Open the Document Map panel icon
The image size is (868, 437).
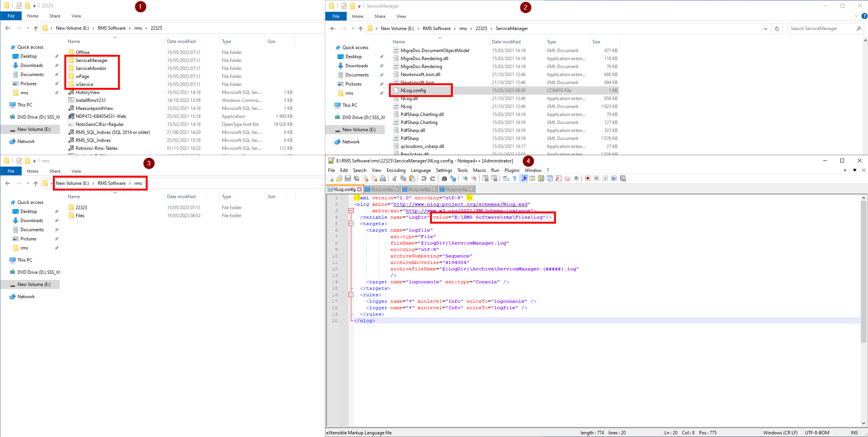point(541,178)
